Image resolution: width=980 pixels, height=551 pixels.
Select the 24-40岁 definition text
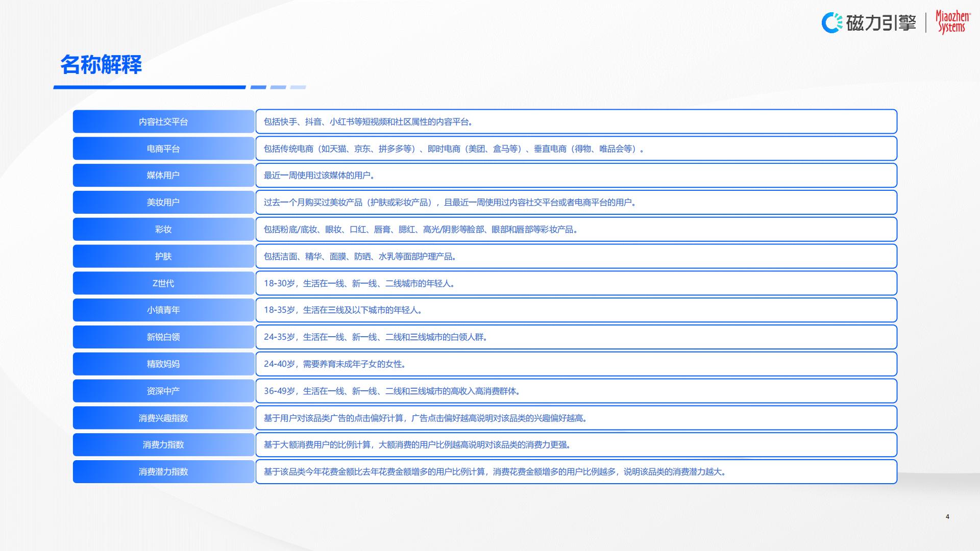(x=336, y=364)
